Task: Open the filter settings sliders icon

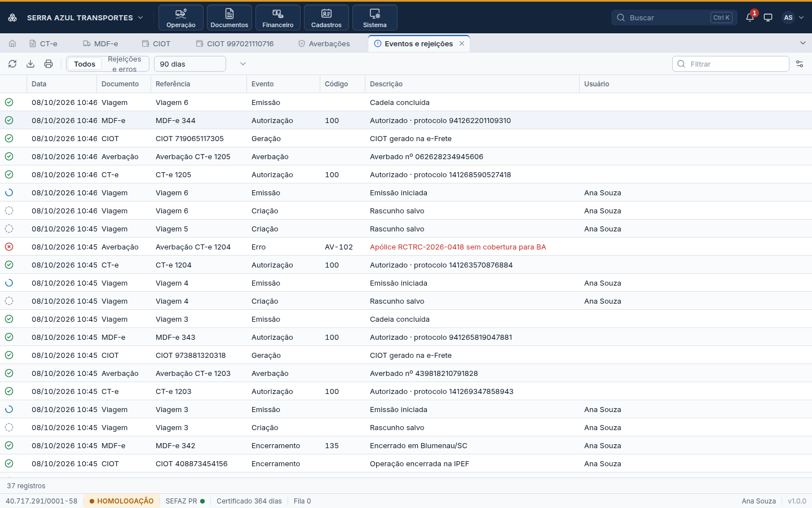Action: [x=800, y=64]
